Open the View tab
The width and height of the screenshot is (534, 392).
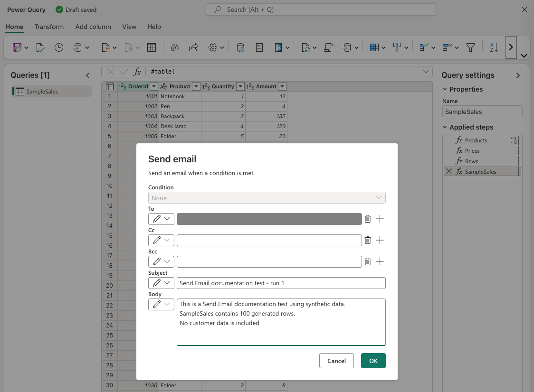pyautogui.click(x=129, y=27)
